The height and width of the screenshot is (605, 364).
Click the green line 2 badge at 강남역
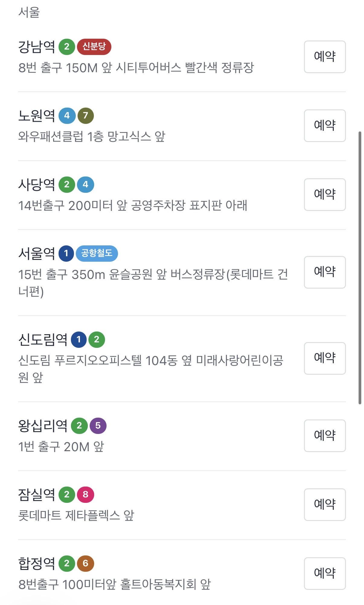point(67,47)
